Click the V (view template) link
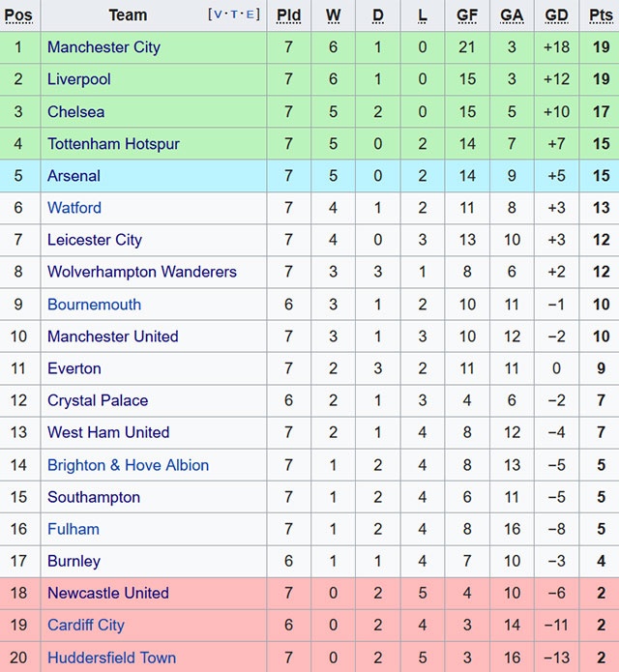Viewport: 619px width, 672px height. coord(218,15)
